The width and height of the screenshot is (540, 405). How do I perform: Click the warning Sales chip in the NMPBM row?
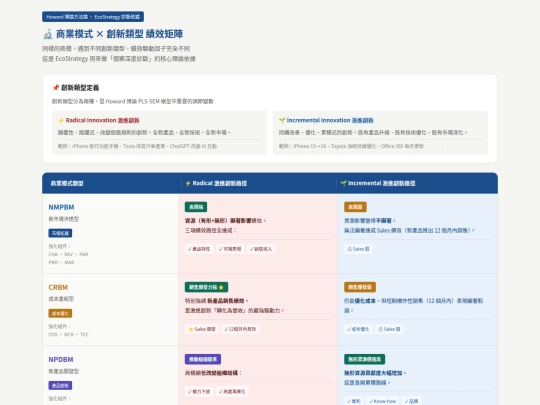[x=358, y=249]
